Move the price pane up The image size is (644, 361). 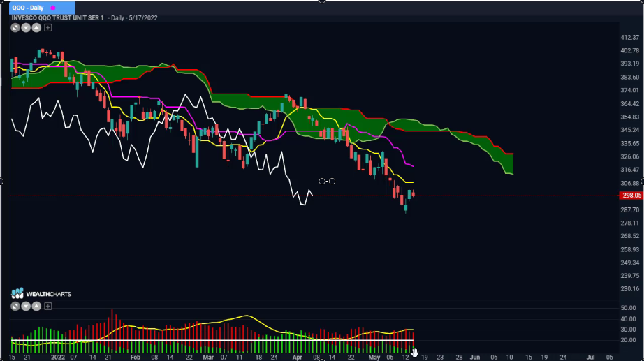tap(36, 28)
